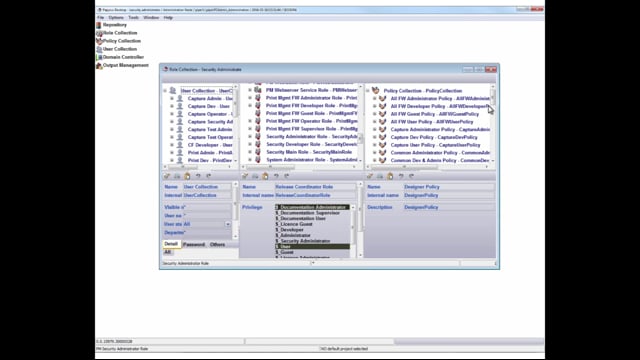Screen dimensions: 640x360
Task: Open the Options menu
Action: tap(116, 18)
